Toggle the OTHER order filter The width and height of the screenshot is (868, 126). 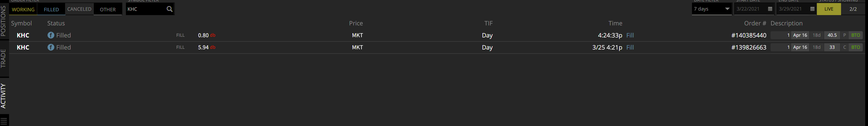tap(108, 10)
